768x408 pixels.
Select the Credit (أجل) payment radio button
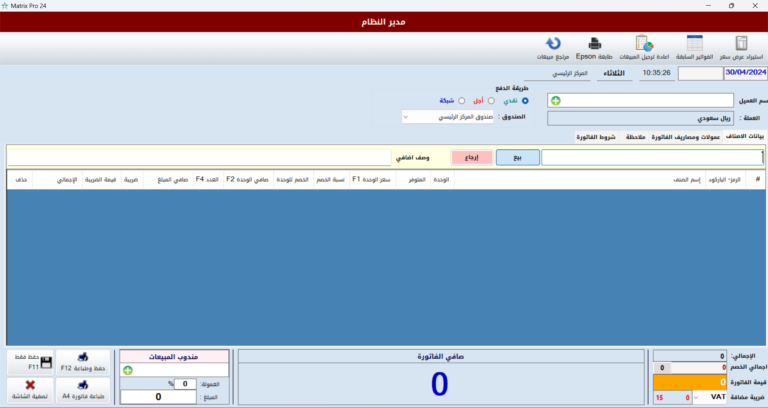point(490,100)
